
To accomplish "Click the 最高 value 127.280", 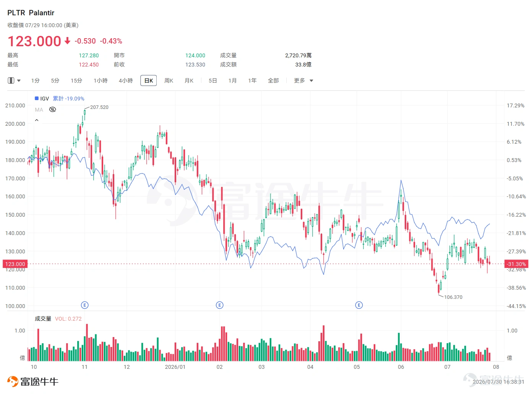I will pyautogui.click(x=89, y=55).
